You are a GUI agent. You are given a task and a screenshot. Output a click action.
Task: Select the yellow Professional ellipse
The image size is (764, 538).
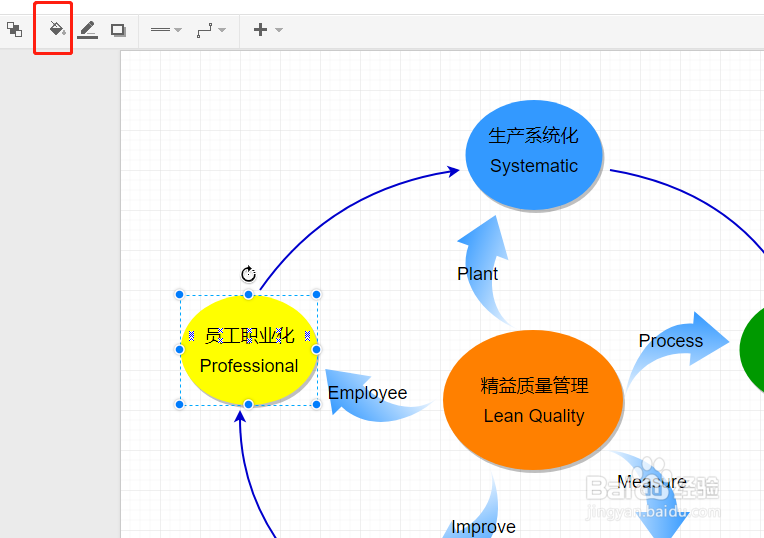[248, 350]
